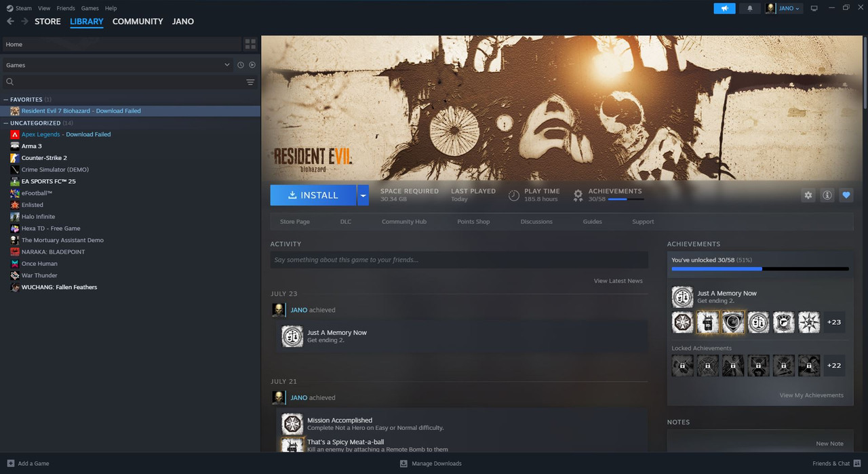Open the Points Shop link
The image size is (868, 474).
point(473,222)
